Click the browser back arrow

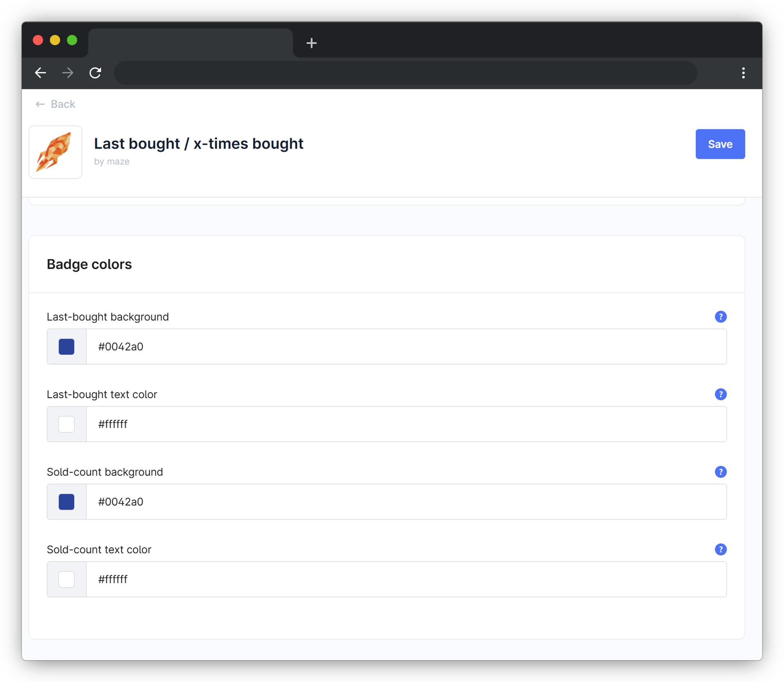pos(40,73)
